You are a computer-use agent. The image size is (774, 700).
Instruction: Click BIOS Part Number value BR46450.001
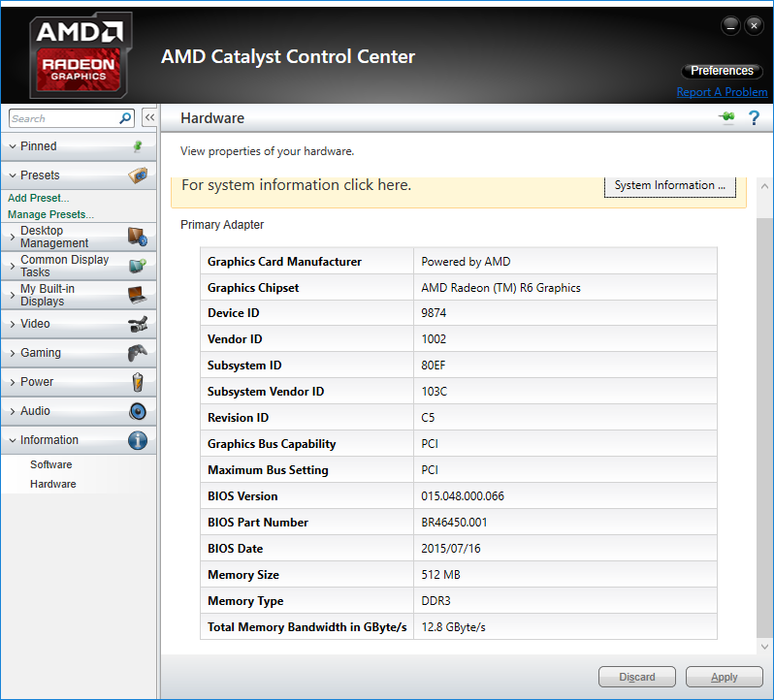[454, 522]
